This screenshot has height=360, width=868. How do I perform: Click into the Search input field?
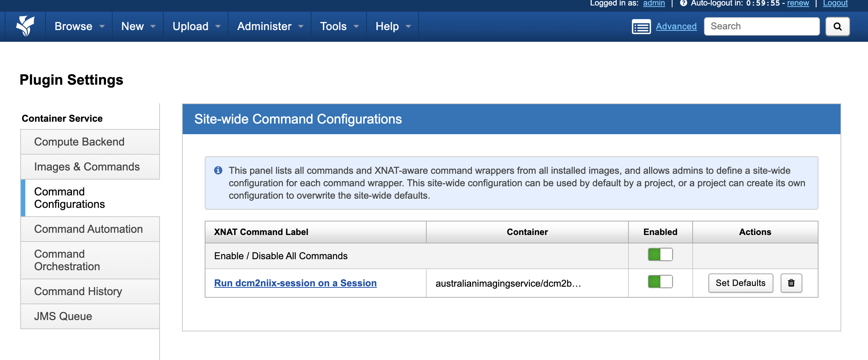point(762,26)
